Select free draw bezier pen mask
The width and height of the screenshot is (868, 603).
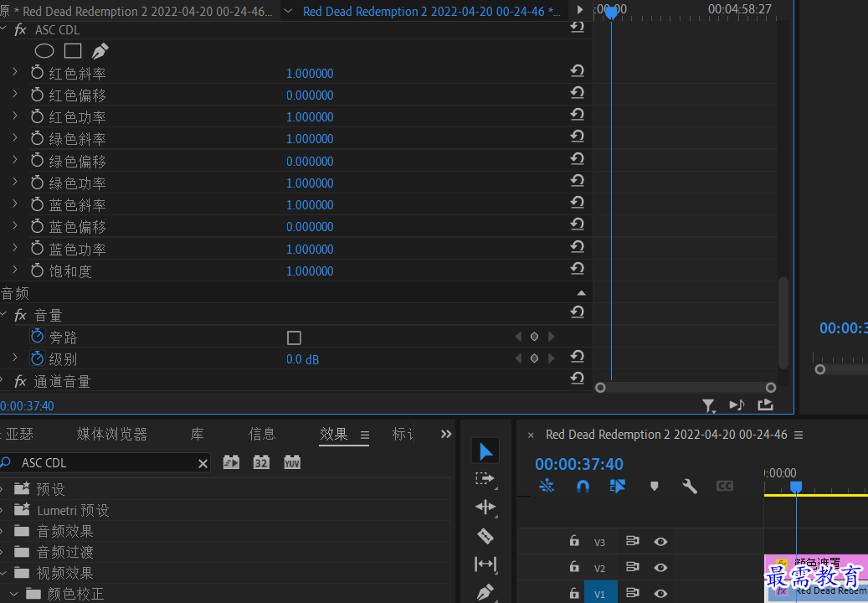[x=100, y=51]
